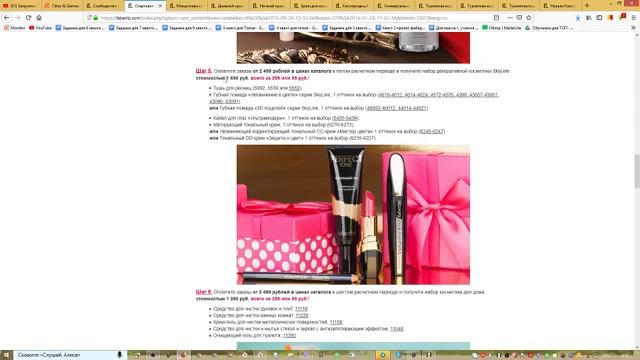The width and height of the screenshot is (640, 360).
Task: Open bookmark Обзор | MailerLite
Action: point(502,28)
